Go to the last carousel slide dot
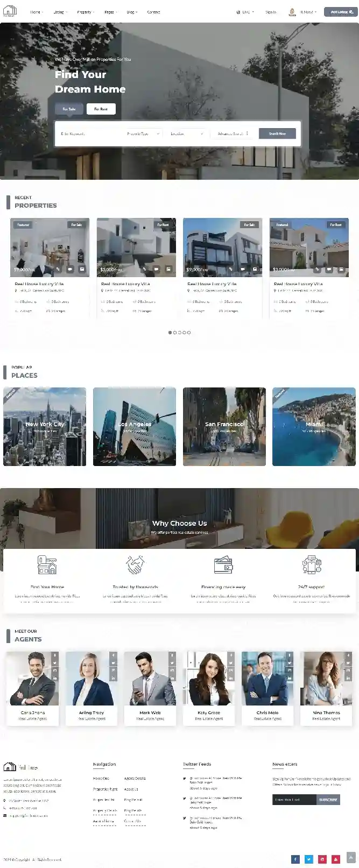 pos(189,333)
